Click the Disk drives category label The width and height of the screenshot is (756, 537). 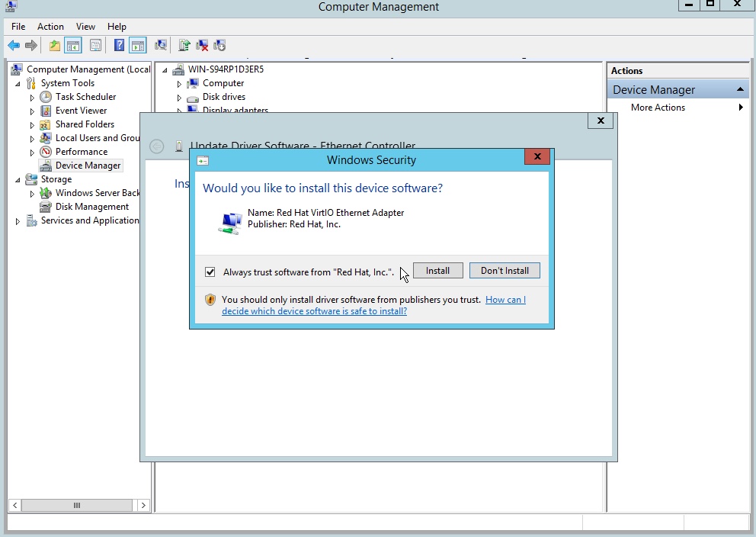[224, 97]
